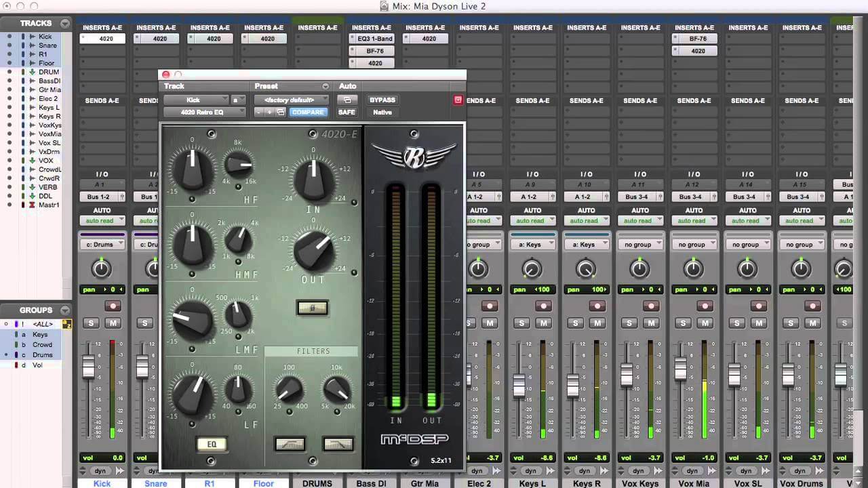Open the insert position selector 'a'
Viewport: 868px width, 488px height.
[x=238, y=100]
